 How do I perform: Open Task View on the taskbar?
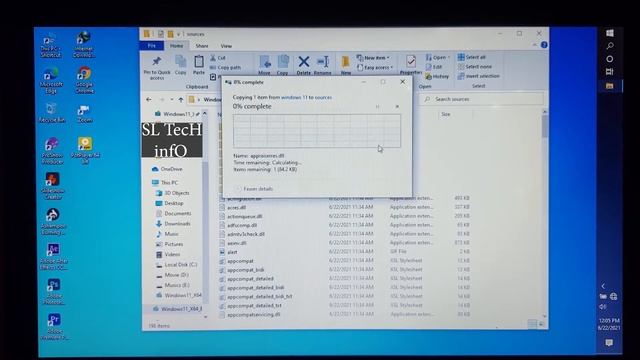point(609,72)
